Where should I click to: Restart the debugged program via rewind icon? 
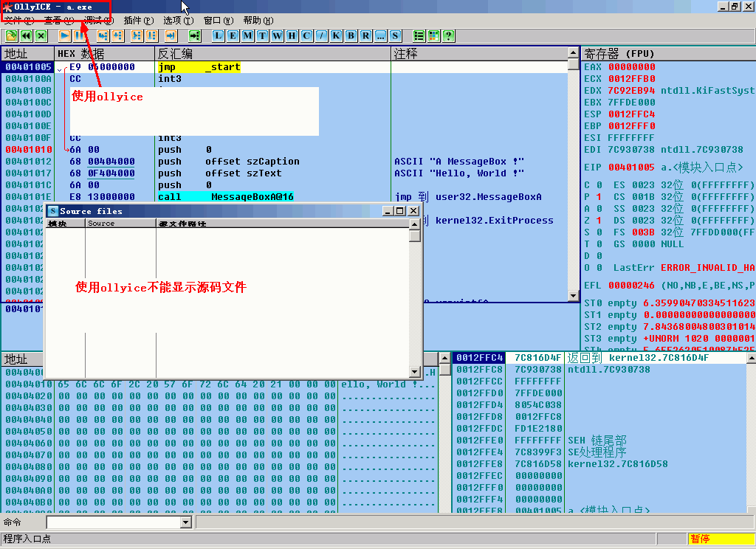pos(26,35)
